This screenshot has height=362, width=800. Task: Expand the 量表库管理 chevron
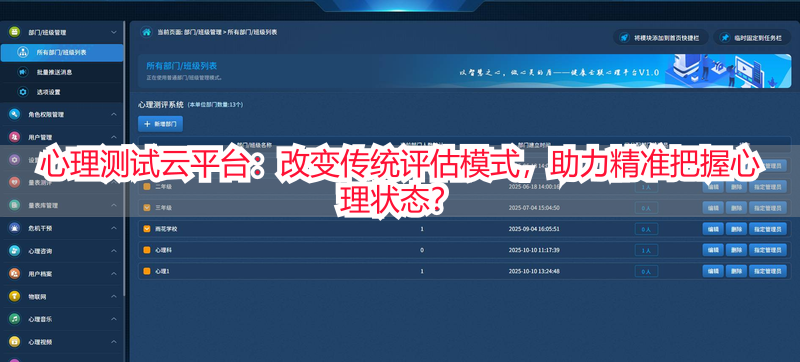coord(114,205)
